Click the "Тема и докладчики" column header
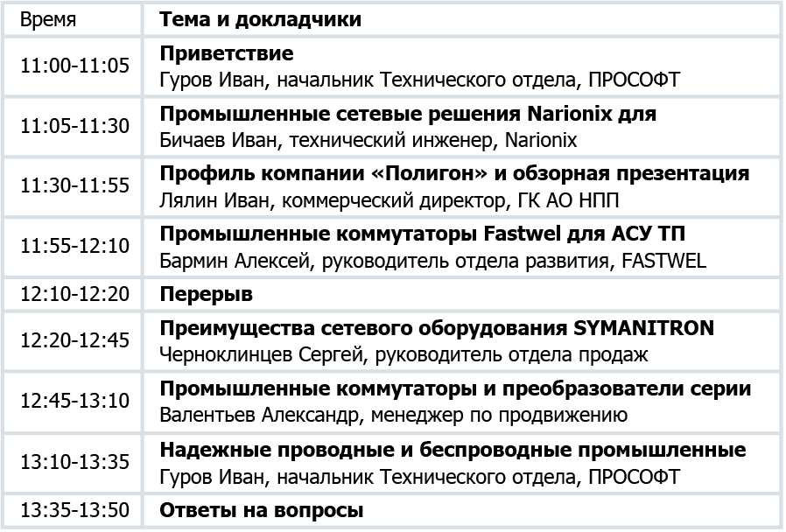Screen dimensions: 786x532 coord(260,19)
